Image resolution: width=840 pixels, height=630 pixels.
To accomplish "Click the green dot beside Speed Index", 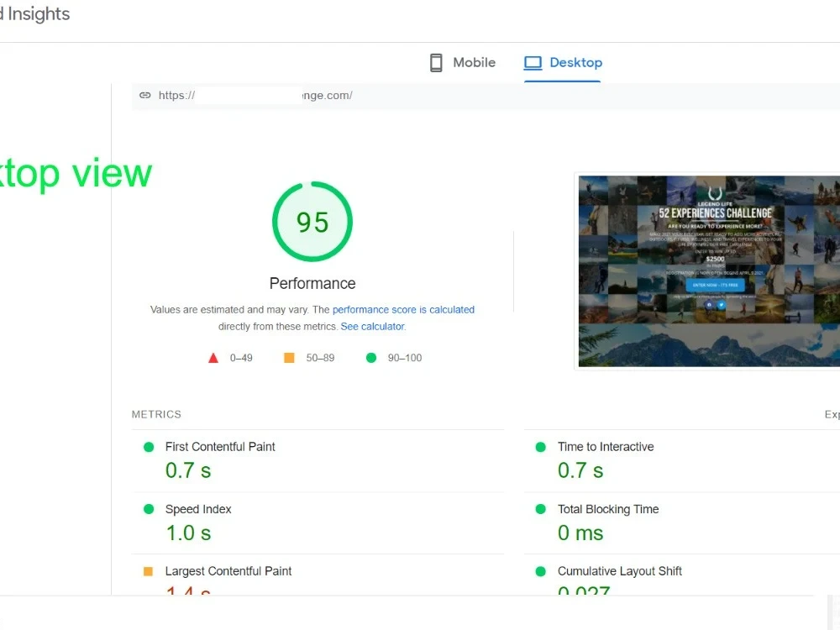I will coord(149,509).
